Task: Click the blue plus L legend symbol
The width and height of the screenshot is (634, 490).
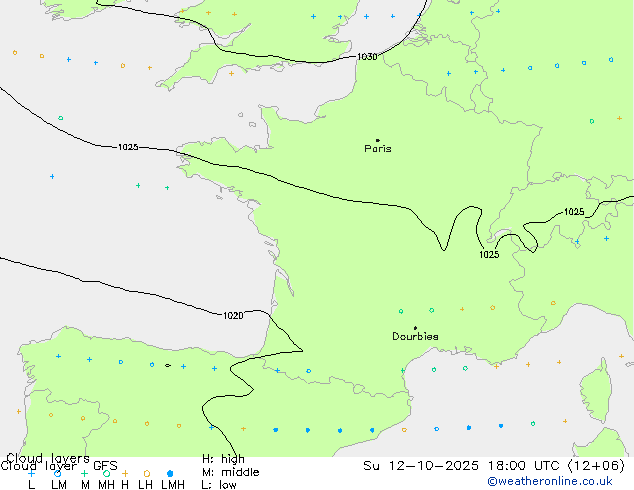Action: (31, 473)
